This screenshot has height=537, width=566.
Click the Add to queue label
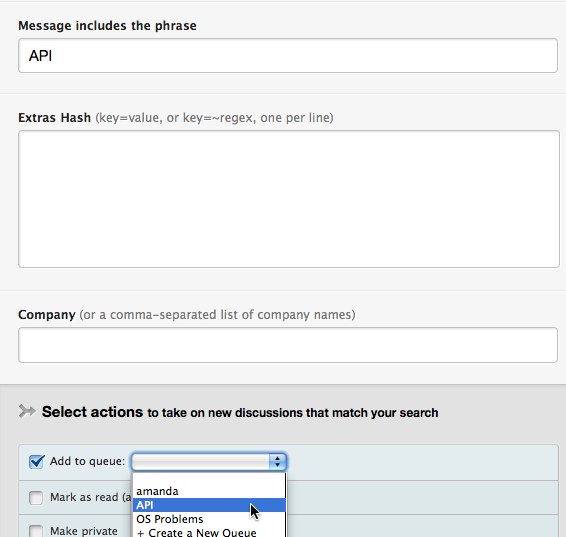point(87,461)
